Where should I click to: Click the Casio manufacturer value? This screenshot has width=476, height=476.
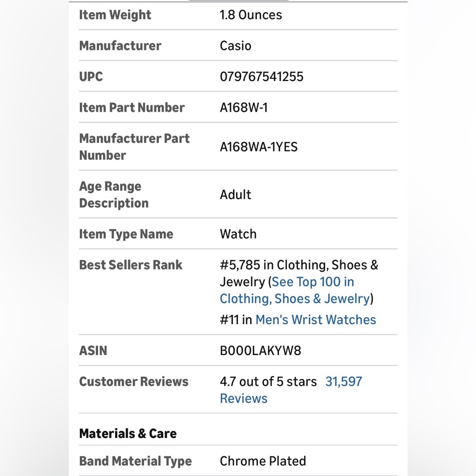tap(236, 46)
